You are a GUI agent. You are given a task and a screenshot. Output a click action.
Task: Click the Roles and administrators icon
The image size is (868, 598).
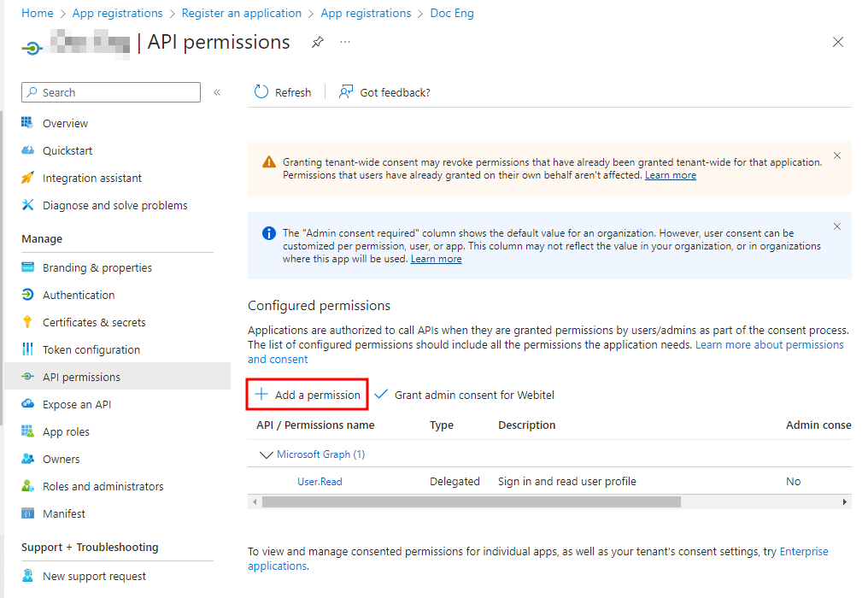click(x=27, y=485)
